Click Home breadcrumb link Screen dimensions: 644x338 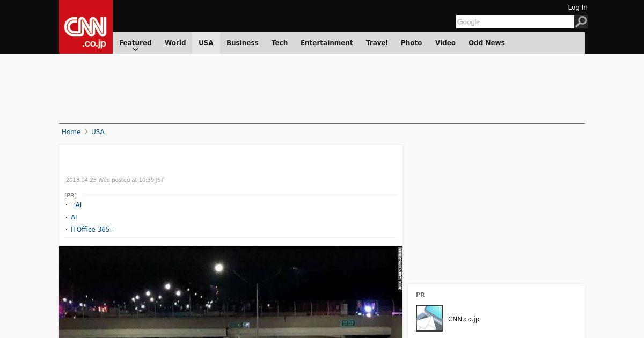coord(71,132)
